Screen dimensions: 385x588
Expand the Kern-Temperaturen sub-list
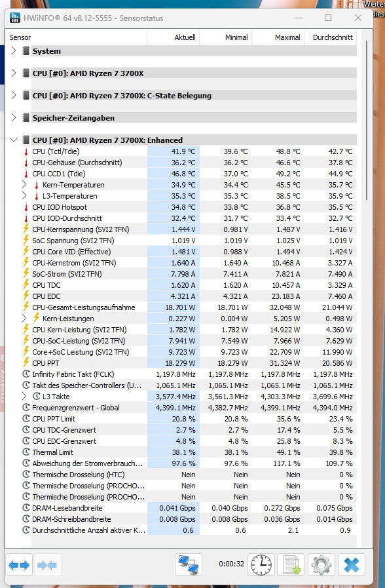pyautogui.click(x=24, y=184)
